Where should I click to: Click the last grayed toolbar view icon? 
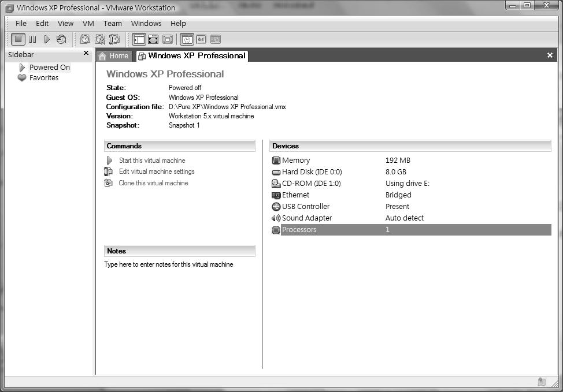(x=216, y=39)
